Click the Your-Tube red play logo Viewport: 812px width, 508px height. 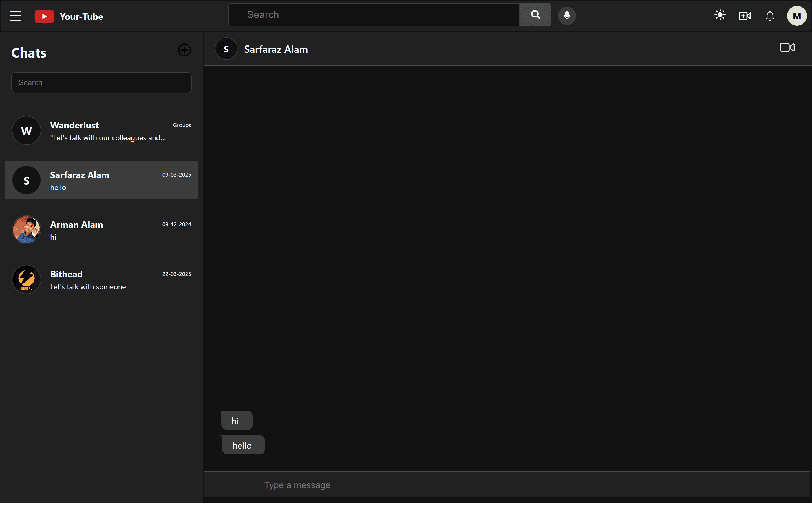44,16
